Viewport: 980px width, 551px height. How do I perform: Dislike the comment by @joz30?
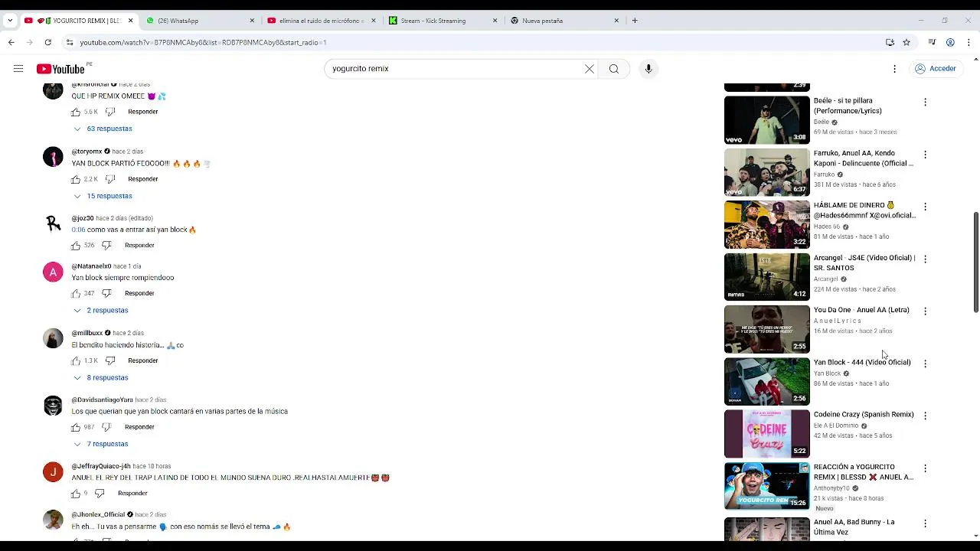coord(106,246)
